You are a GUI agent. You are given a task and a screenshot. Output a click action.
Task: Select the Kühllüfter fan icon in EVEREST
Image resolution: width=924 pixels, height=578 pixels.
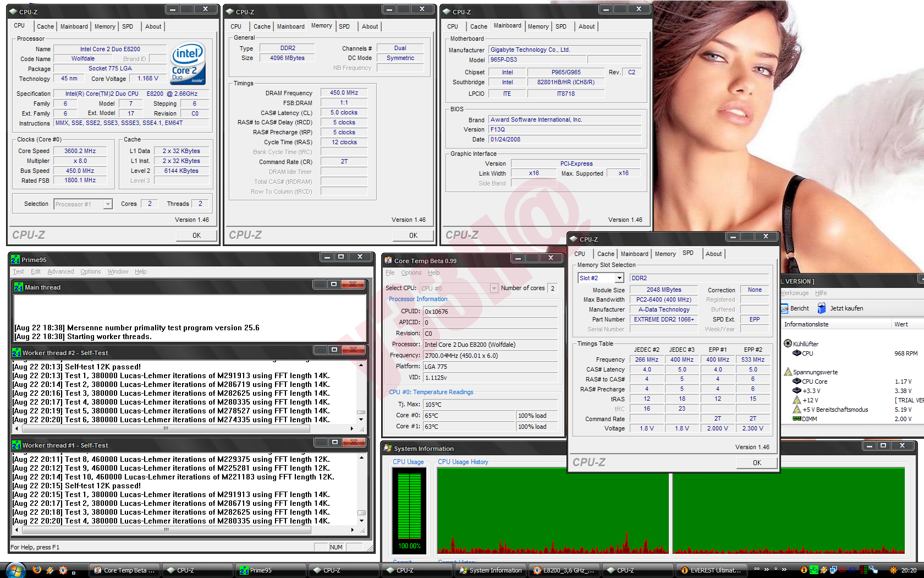point(788,343)
